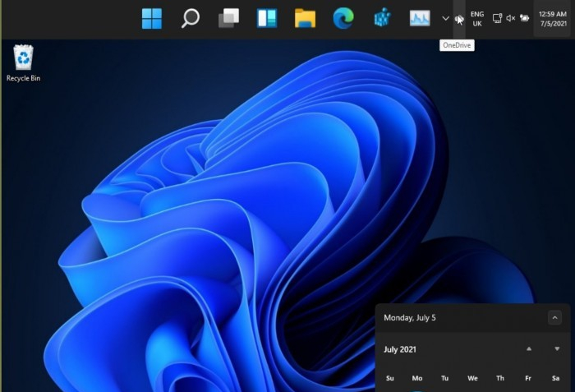Go to previous month using up arrow
This screenshot has width=575, height=392.
tap(529, 349)
